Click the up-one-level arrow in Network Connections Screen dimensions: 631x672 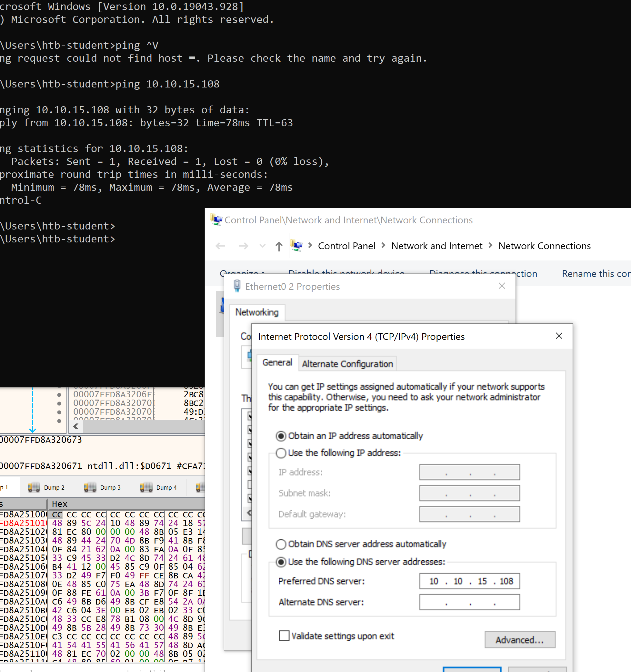coord(279,246)
